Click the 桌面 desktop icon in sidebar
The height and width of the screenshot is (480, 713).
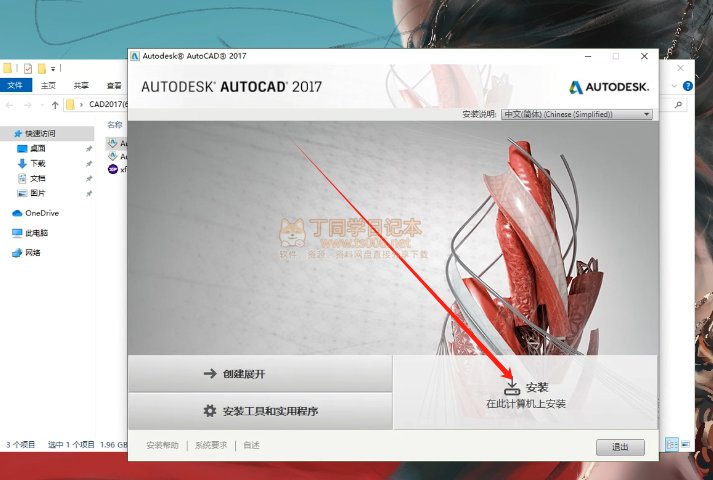(22, 149)
